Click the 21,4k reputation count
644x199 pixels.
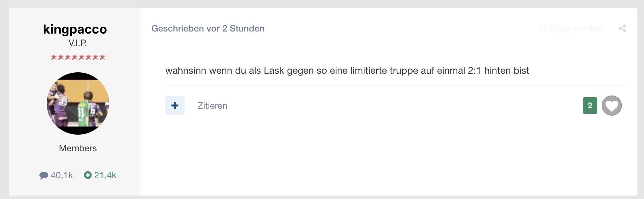[x=105, y=175]
